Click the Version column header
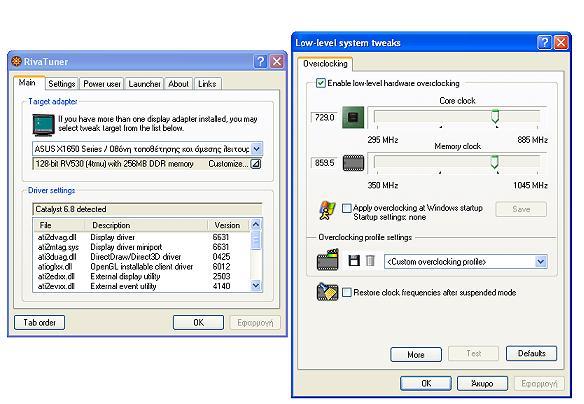The width and height of the screenshot is (584, 404). (229, 225)
